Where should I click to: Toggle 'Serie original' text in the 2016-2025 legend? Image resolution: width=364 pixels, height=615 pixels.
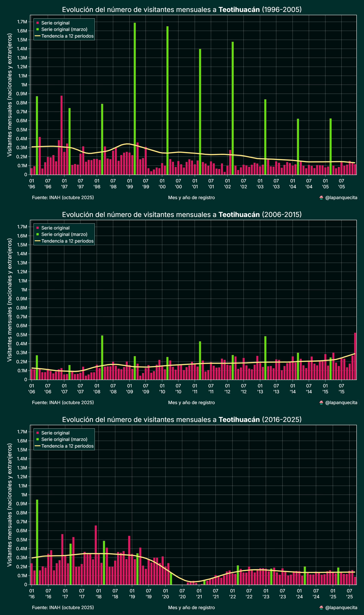[x=55, y=433]
